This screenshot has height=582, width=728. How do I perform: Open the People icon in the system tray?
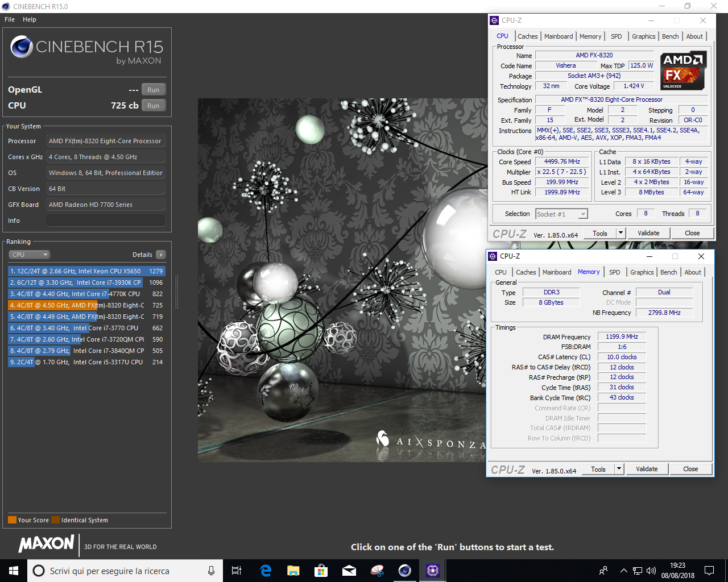point(603,571)
